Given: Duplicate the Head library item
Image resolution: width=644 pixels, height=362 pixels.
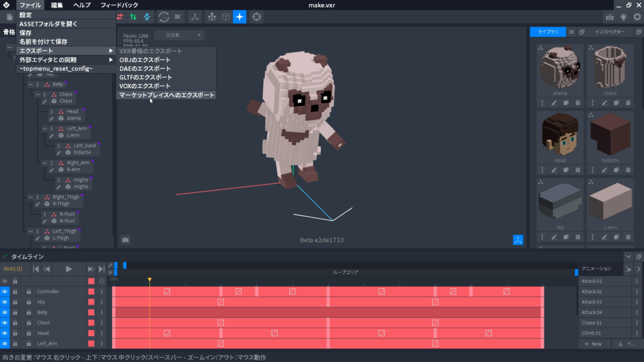Looking at the screenshot, I should pyautogui.click(x=566, y=170).
